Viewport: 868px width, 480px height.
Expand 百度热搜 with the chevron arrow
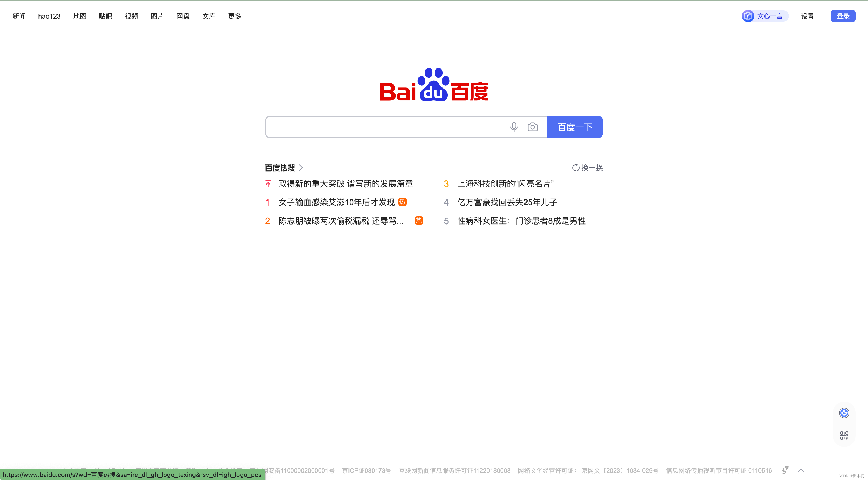click(x=301, y=168)
